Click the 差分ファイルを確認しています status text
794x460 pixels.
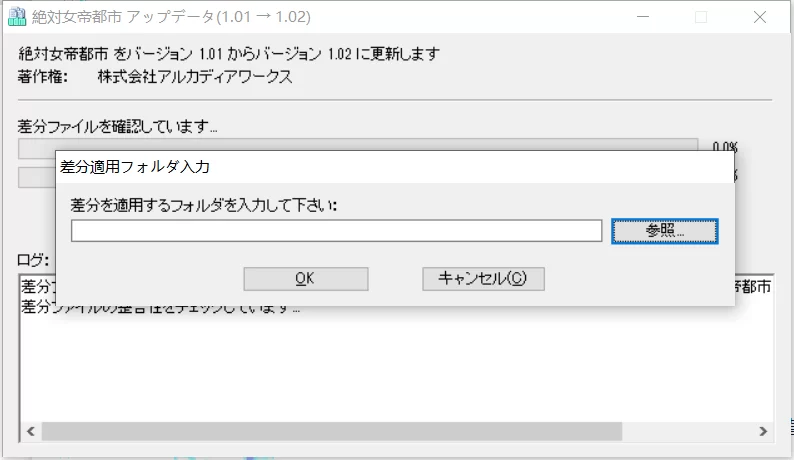[117, 126]
